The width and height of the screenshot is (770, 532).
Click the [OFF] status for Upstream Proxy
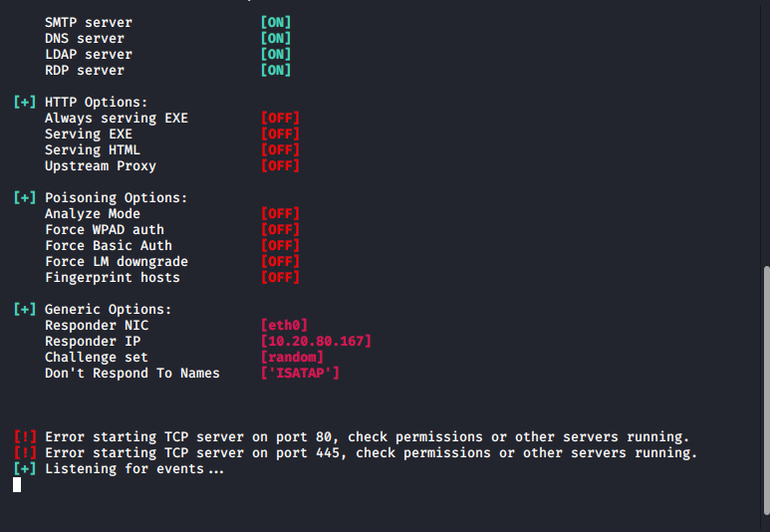[280, 165]
